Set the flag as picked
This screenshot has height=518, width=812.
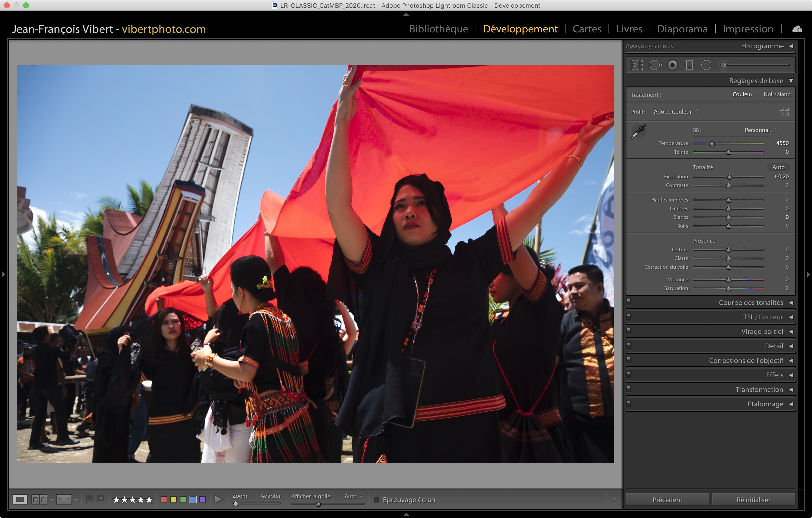pos(89,499)
